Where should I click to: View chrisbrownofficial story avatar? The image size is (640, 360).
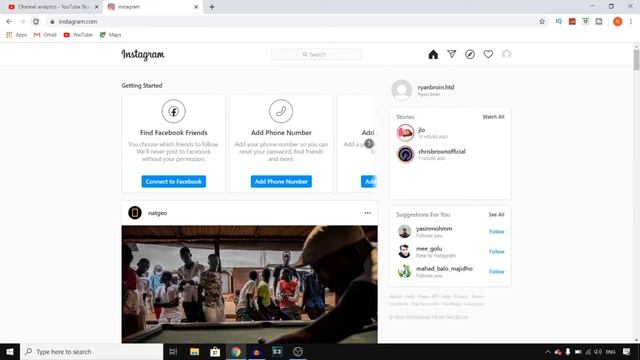click(405, 154)
